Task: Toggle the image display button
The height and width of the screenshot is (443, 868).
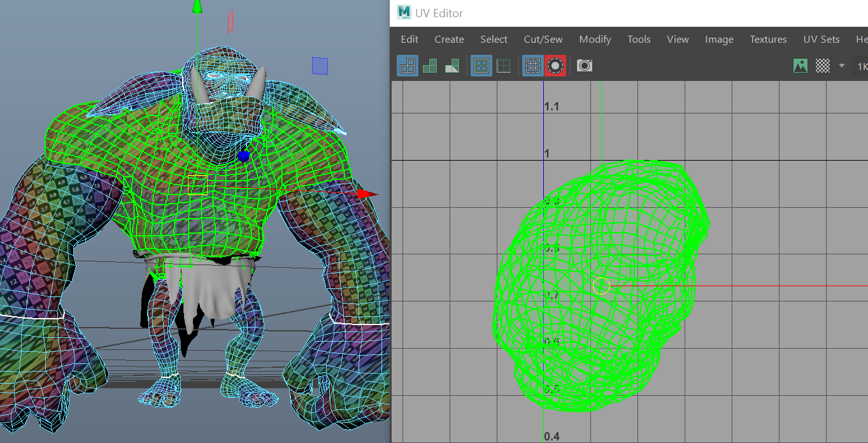Action: coord(800,66)
